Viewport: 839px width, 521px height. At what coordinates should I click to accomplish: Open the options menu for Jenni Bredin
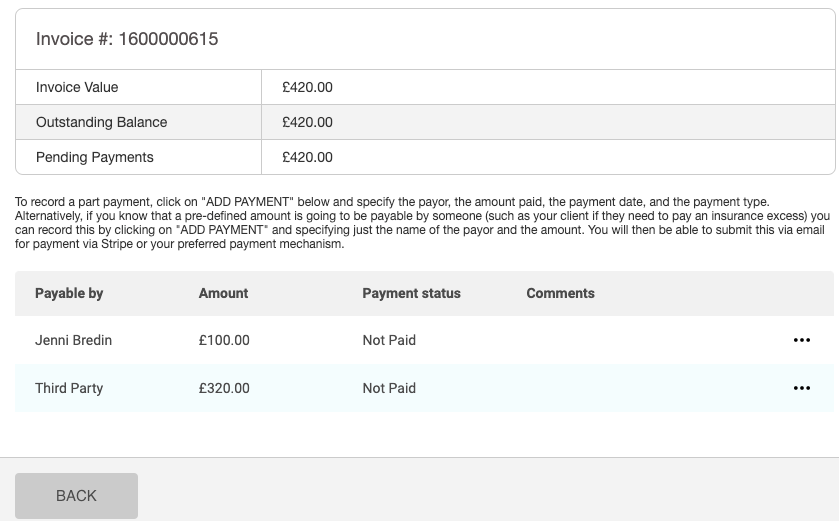pos(801,340)
